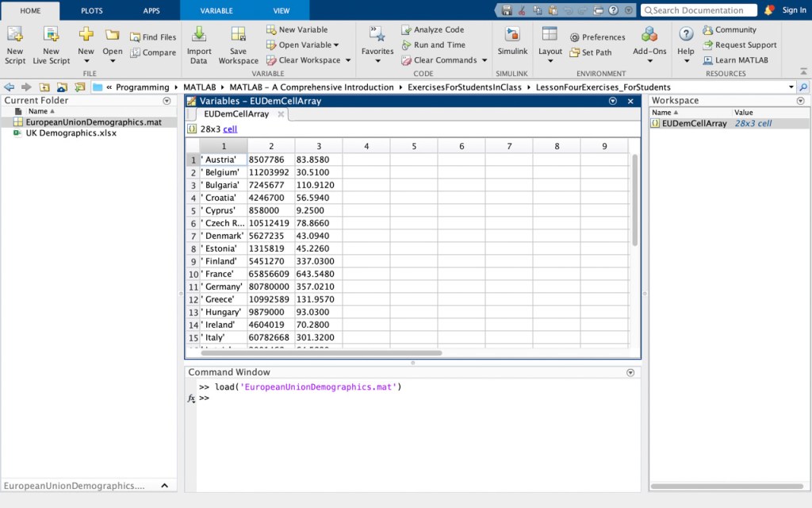Click the browse for folder icon

(x=62, y=87)
